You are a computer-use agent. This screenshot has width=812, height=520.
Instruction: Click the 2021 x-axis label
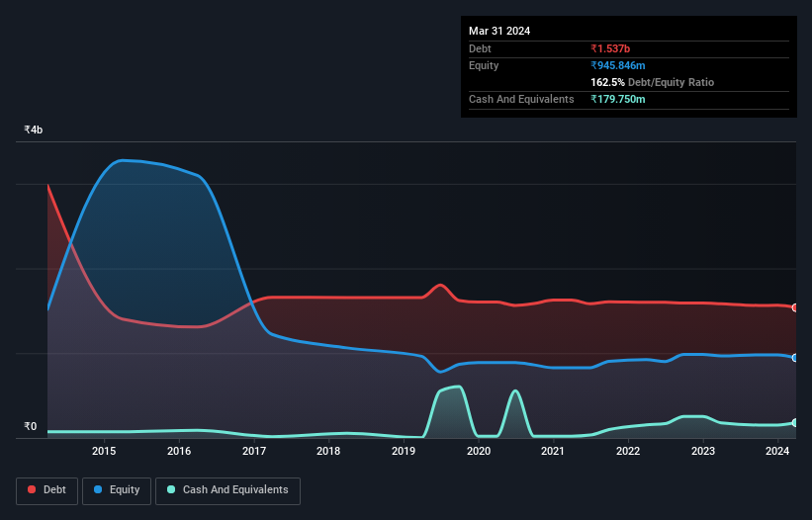point(553,451)
